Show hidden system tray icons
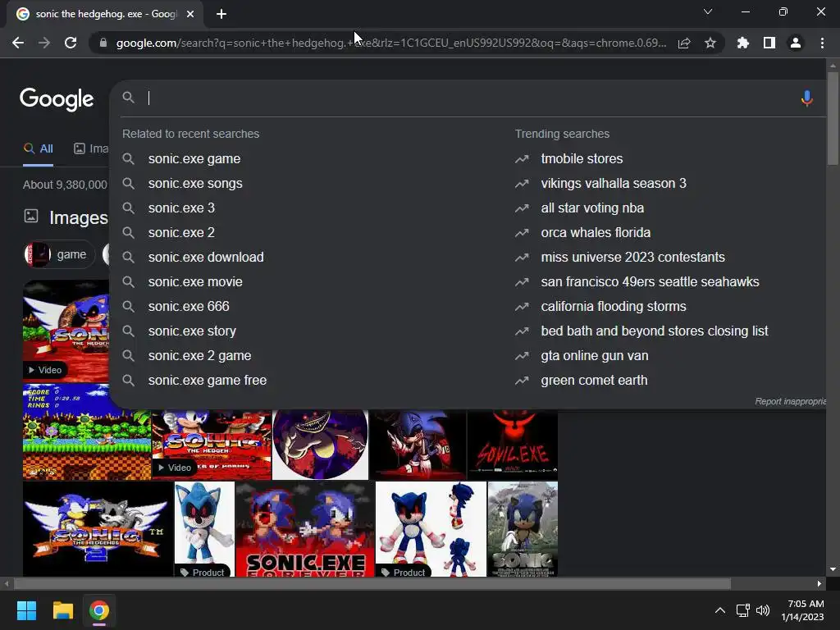 [720, 610]
